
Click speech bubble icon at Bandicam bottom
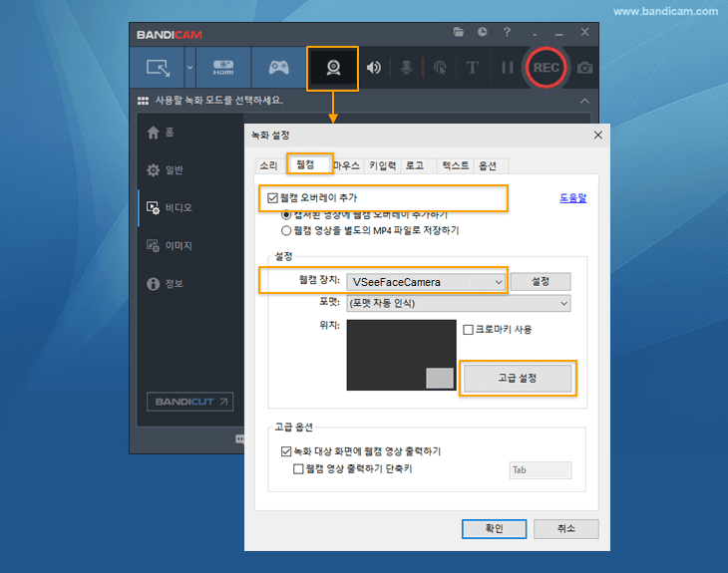coord(240,438)
